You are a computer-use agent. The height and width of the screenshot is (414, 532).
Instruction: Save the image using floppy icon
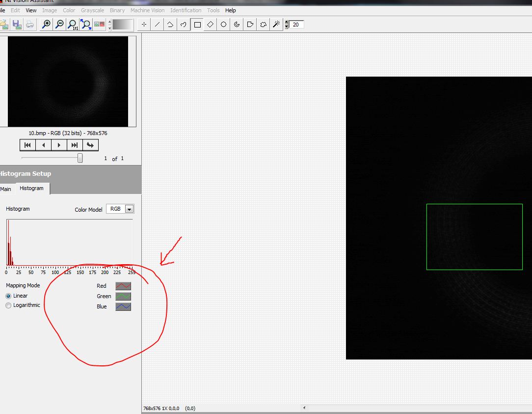pos(17,25)
